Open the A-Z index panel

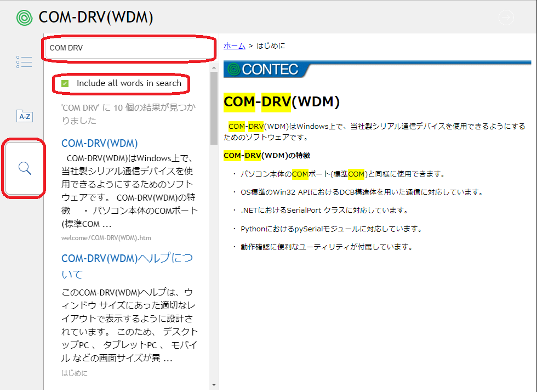[24, 116]
